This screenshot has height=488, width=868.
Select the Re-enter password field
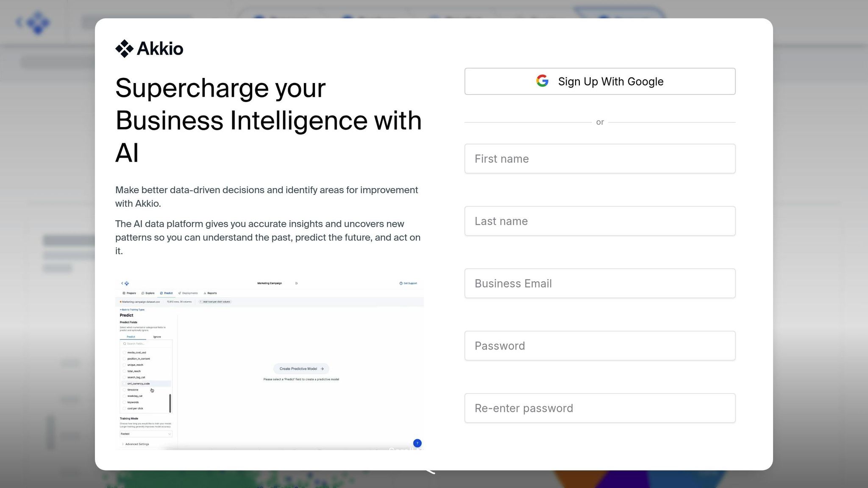600,408
